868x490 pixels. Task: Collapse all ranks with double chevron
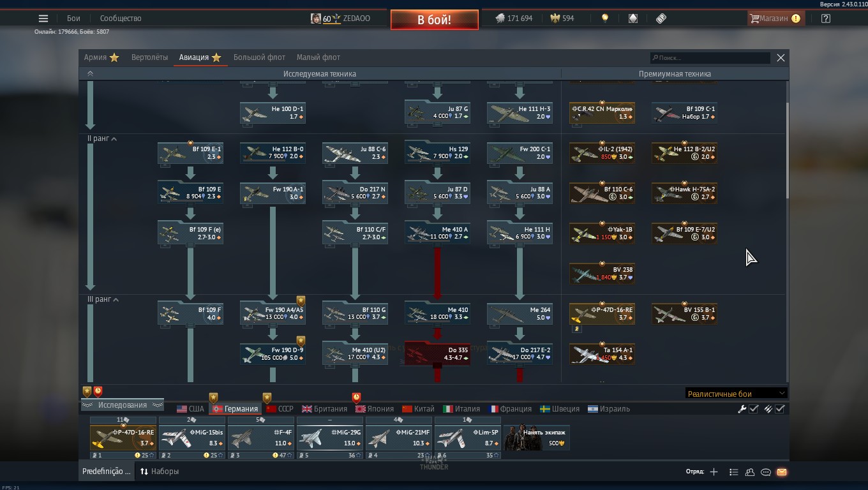click(90, 74)
